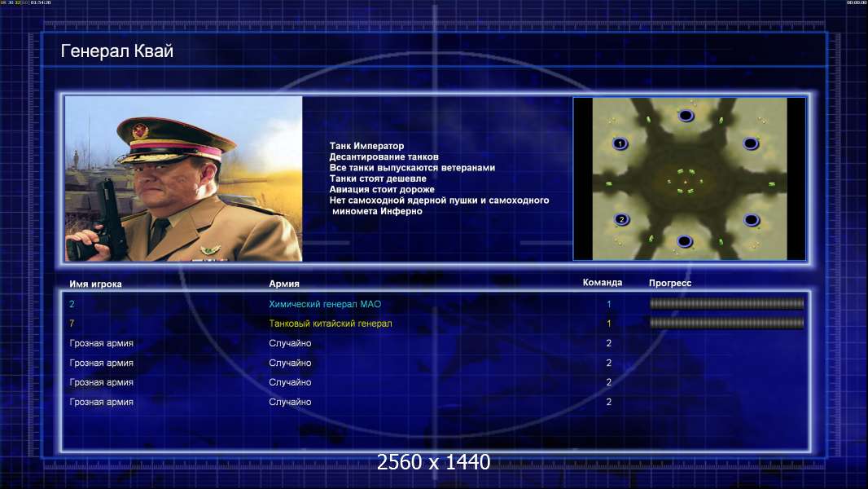The height and width of the screenshot is (489, 868).
Task: Click the General Kwai portrait image
Action: [x=184, y=178]
